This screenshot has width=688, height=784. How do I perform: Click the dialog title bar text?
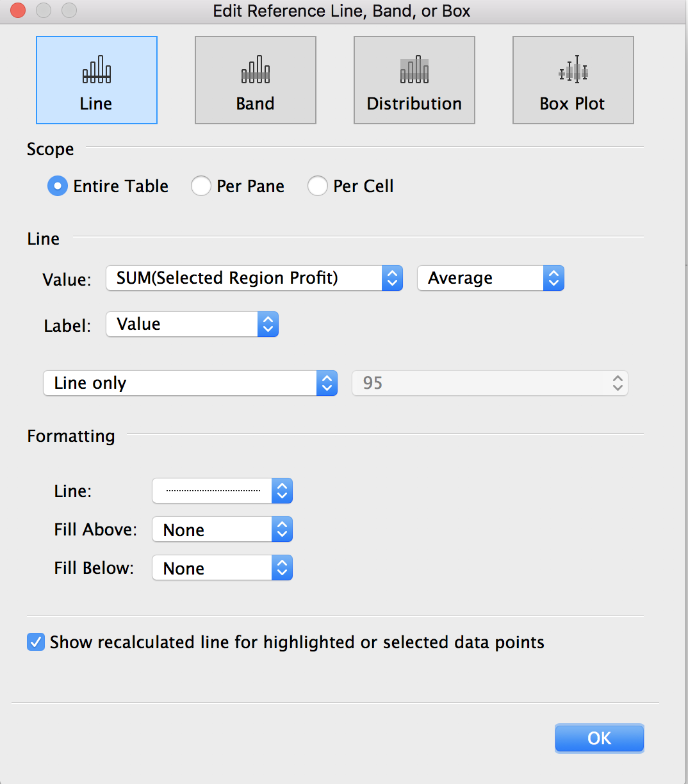(341, 11)
